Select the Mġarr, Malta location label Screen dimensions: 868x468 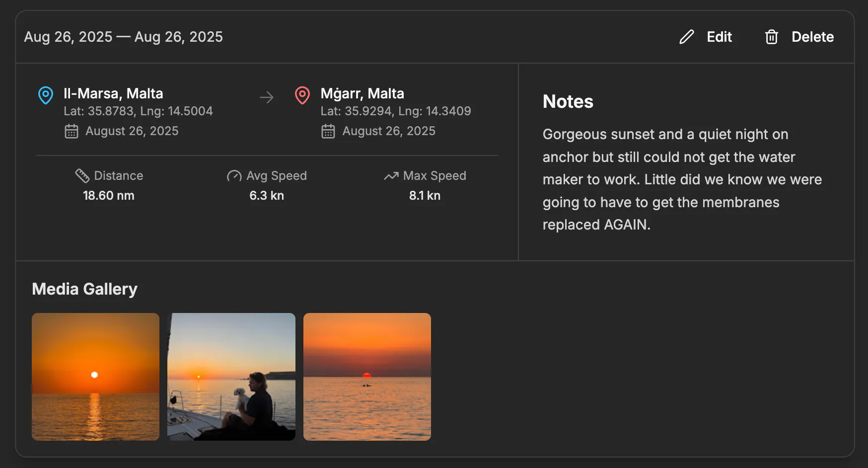(362, 93)
